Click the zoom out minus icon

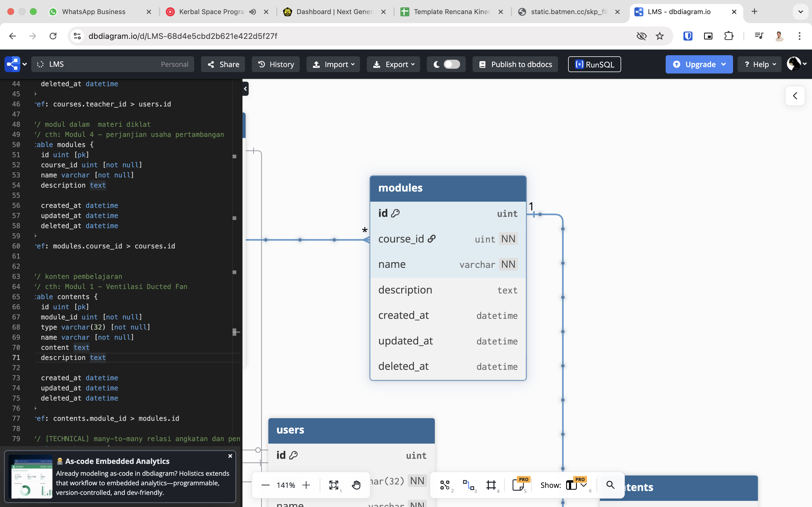[265, 485]
